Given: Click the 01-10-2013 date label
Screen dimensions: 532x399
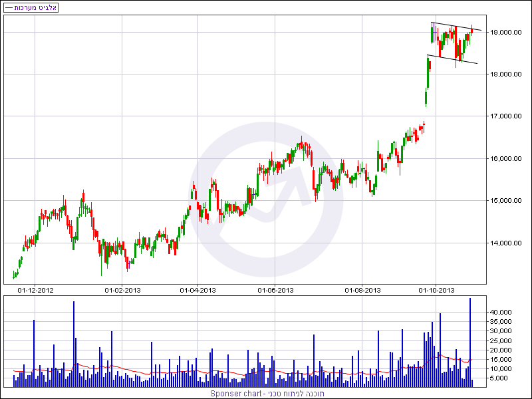Looking at the screenshot, I should point(436,291).
